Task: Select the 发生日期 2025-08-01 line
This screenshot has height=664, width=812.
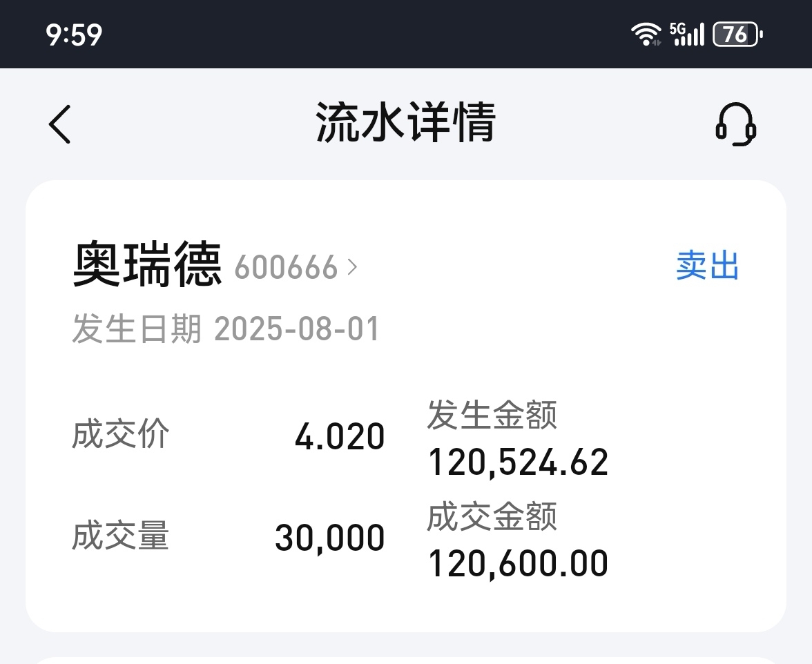Action: click(x=226, y=329)
